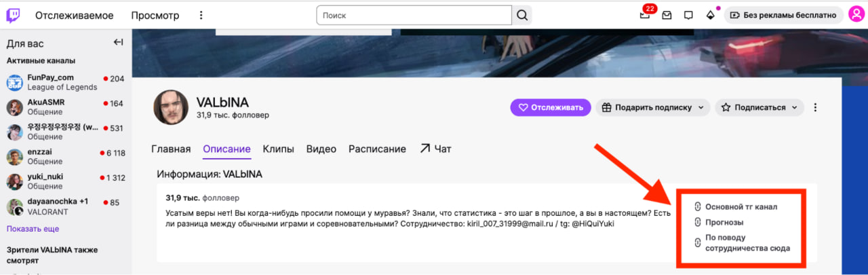This screenshot has width=868, height=275.
Task: Click the Отслеживать follow button
Action: tap(551, 107)
